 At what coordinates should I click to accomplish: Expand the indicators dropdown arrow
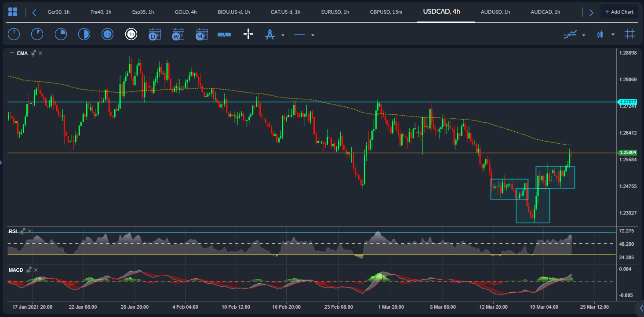coord(584,35)
